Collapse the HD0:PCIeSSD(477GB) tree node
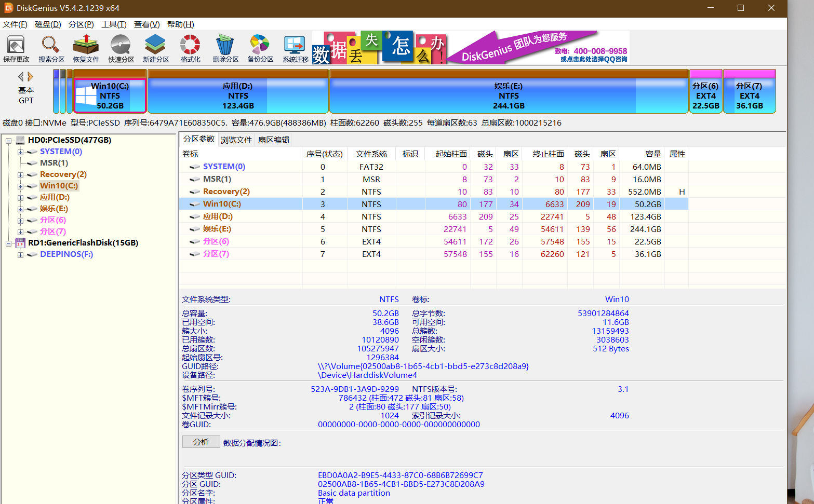Image resolution: width=814 pixels, height=504 pixels. [9, 140]
